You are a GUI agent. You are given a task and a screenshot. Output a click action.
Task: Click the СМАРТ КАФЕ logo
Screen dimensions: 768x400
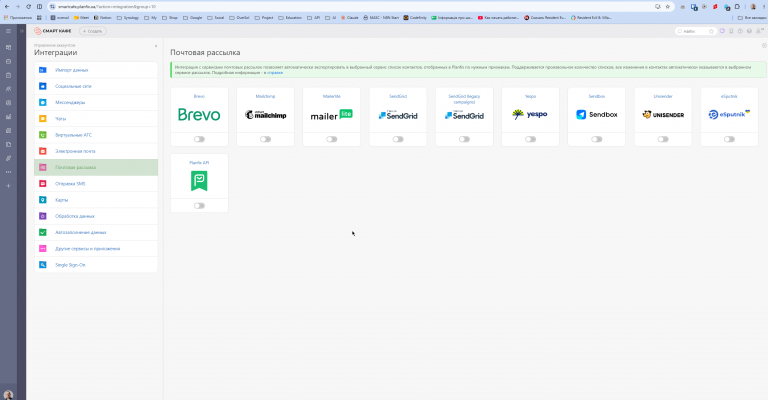pyautogui.click(x=52, y=31)
